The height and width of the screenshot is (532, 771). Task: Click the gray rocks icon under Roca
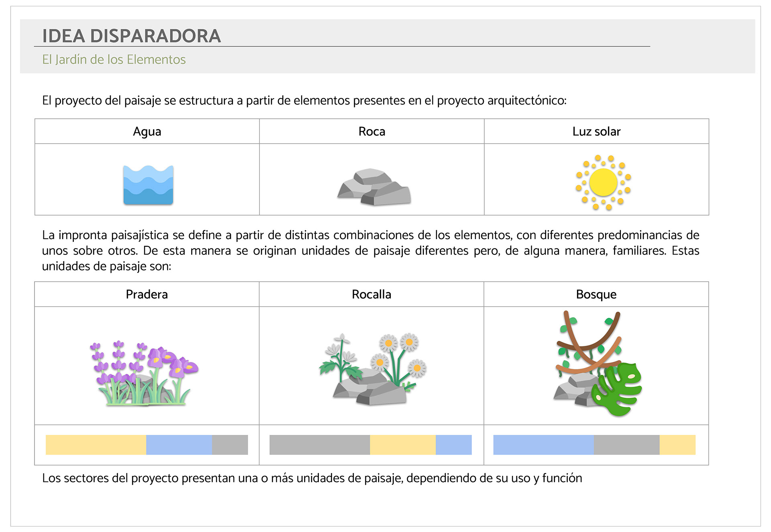coord(374,187)
